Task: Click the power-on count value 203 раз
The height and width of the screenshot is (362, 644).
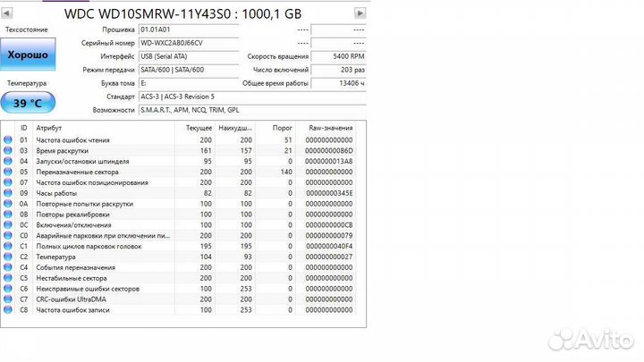Action: tap(338, 70)
